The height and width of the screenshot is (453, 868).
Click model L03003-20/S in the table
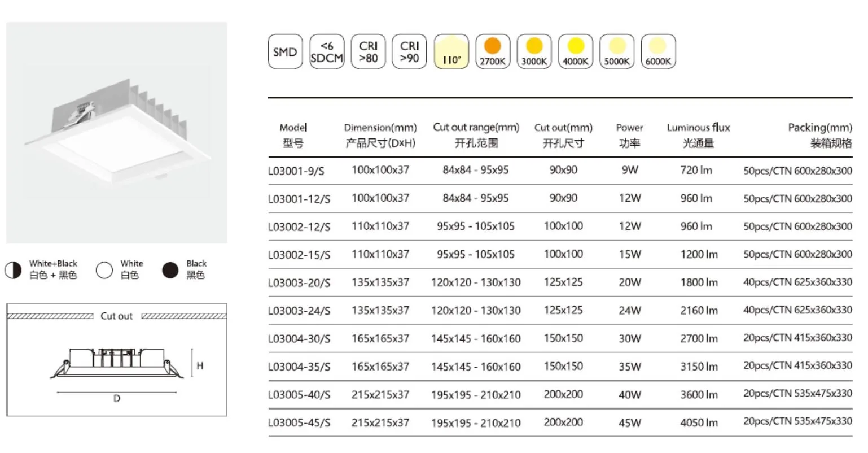tap(299, 283)
